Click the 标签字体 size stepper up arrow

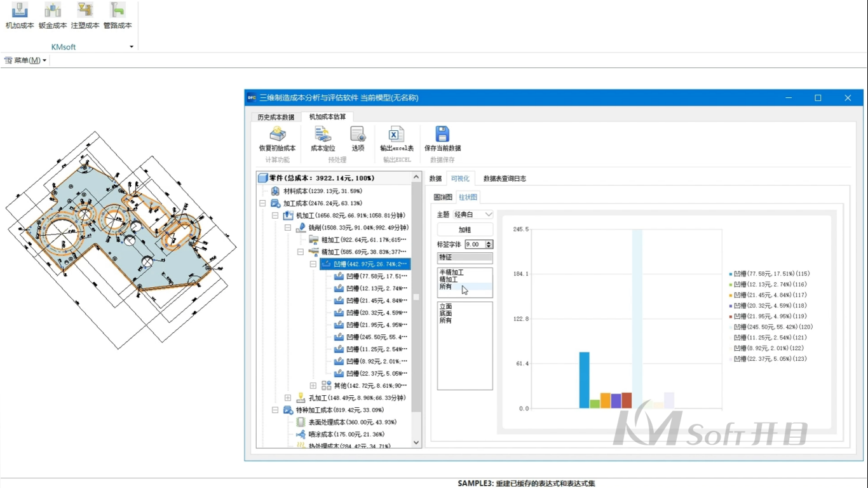(489, 242)
